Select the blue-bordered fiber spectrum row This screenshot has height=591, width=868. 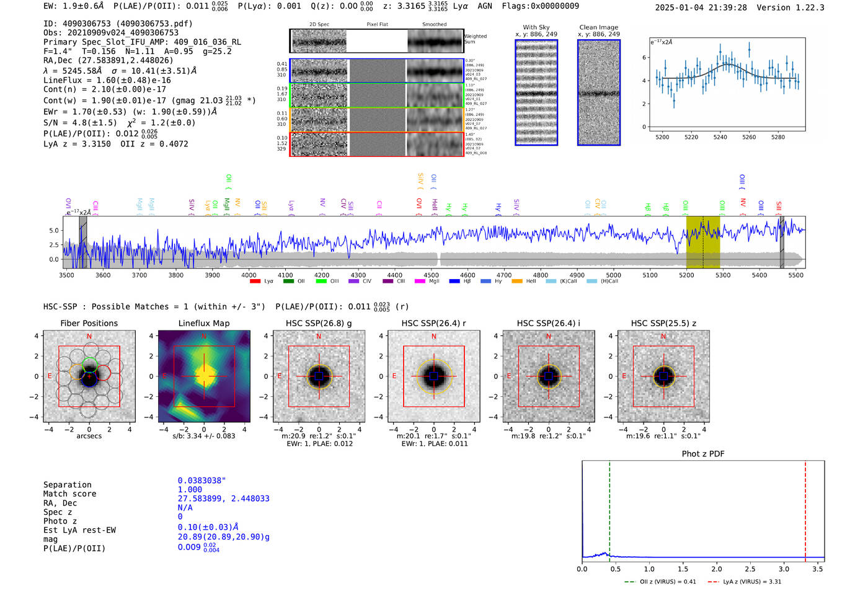coord(377,71)
